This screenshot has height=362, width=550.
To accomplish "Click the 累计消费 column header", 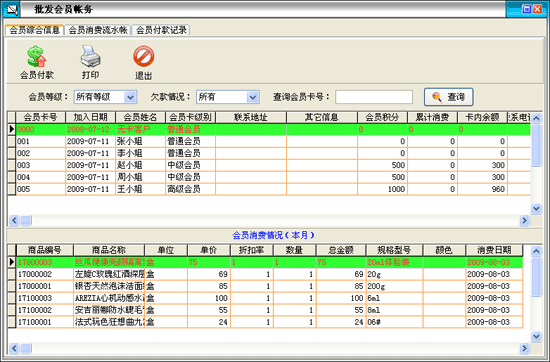I will point(432,117).
